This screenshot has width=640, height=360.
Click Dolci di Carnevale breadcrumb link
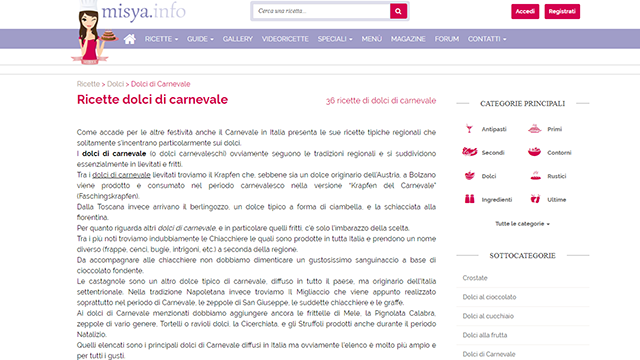point(160,84)
